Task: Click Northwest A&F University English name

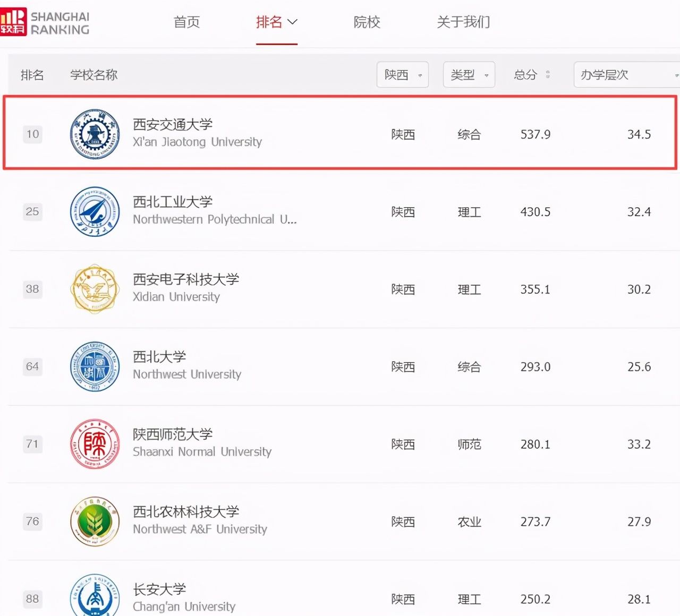Action: tap(200, 529)
